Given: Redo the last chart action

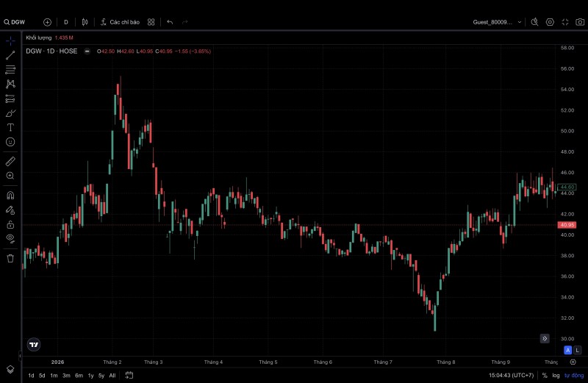Looking at the screenshot, I should 185,22.
